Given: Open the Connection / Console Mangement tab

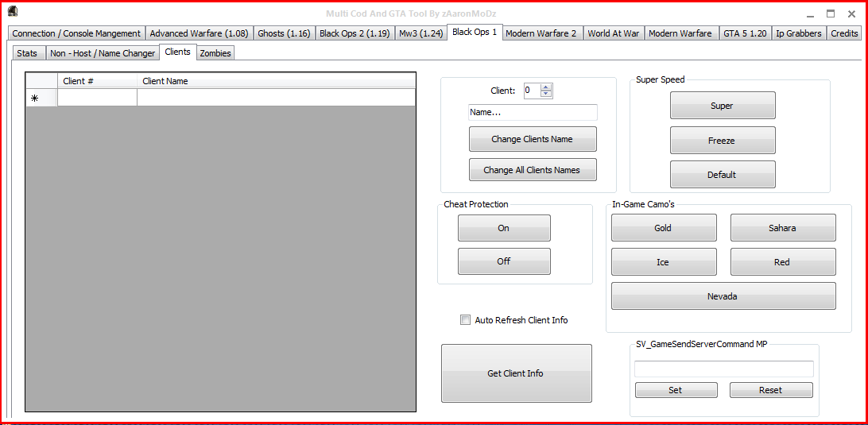Looking at the screenshot, I should coord(76,33).
